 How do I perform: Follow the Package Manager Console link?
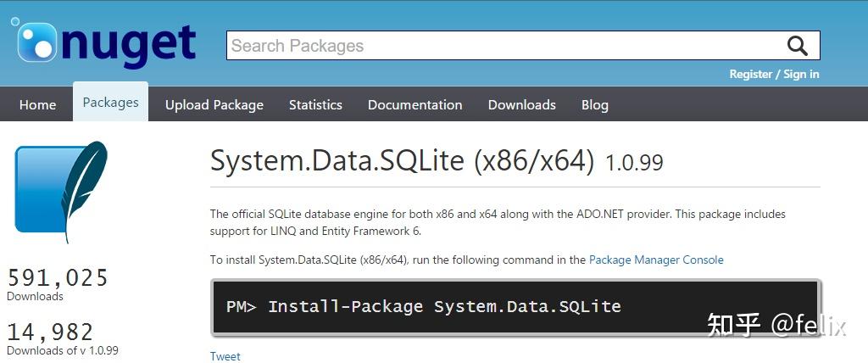click(656, 260)
